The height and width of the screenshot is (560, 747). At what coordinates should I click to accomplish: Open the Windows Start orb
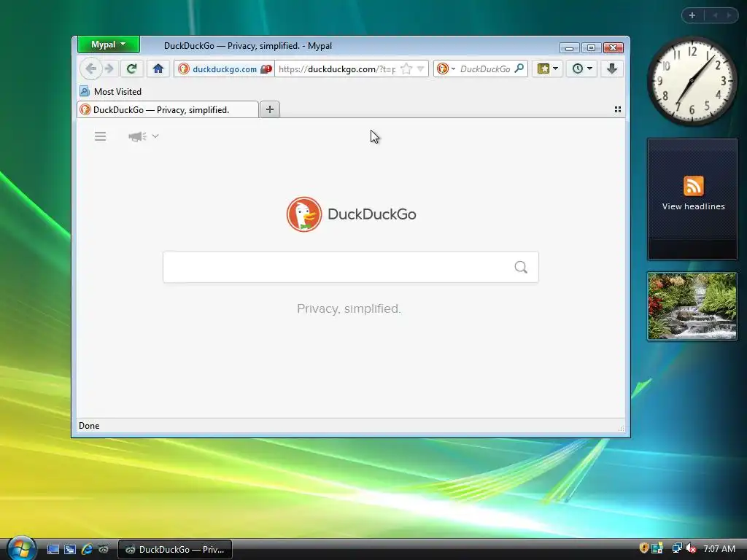[x=21, y=548]
